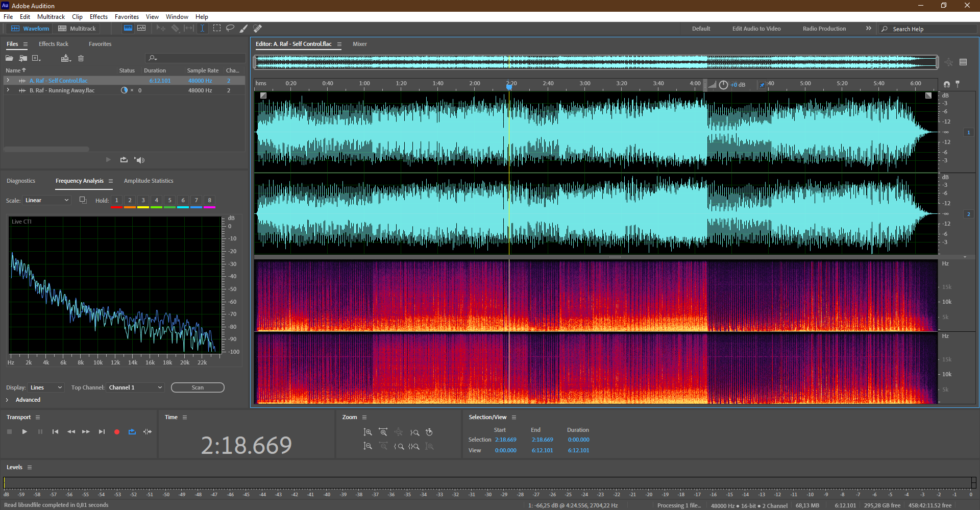Expand the B. Raf - Running Away.flac row

click(8, 90)
